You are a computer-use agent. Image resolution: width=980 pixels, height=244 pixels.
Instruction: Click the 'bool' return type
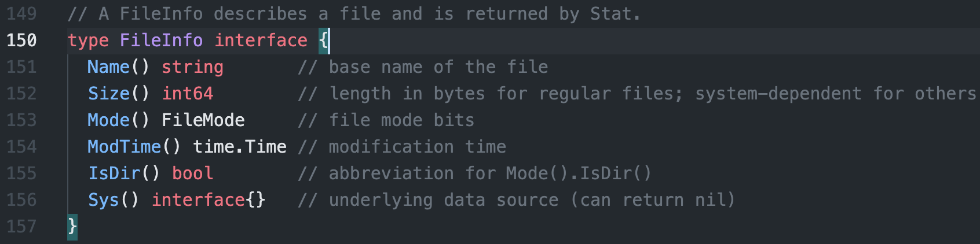click(193, 173)
